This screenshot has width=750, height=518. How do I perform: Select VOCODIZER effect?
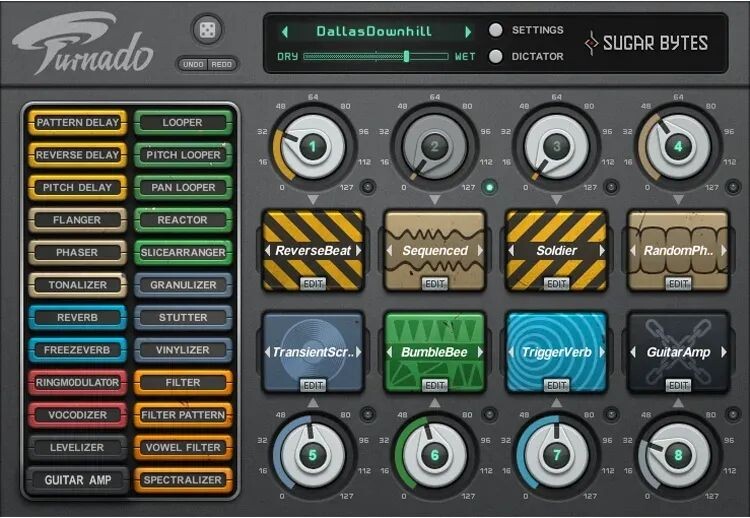tap(77, 415)
